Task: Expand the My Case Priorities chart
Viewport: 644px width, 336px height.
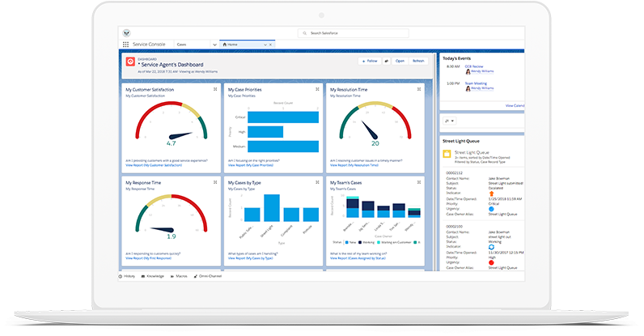Action: tap(316, 88)
